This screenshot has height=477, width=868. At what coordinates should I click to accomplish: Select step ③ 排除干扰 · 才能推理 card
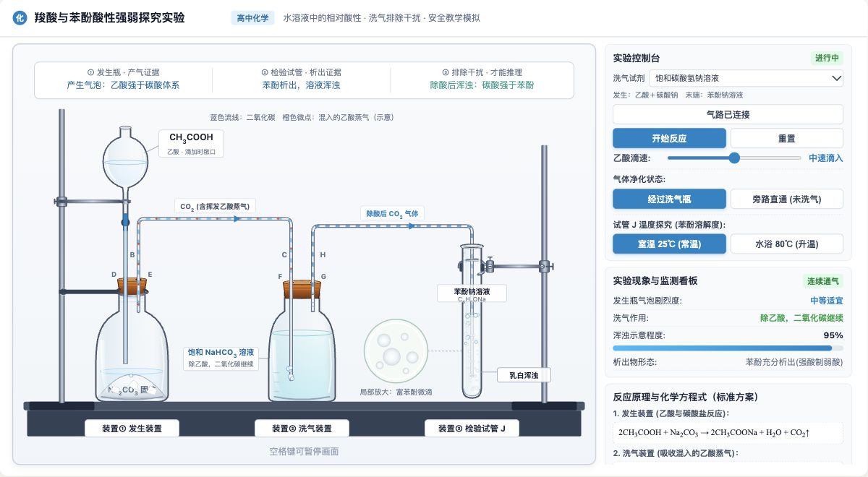tap(482, 79)
